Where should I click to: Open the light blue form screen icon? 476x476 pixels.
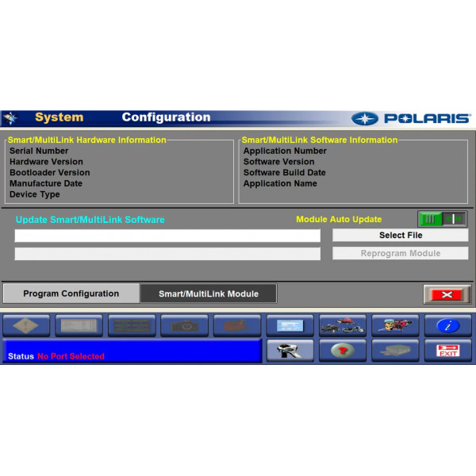pos(290,325)
